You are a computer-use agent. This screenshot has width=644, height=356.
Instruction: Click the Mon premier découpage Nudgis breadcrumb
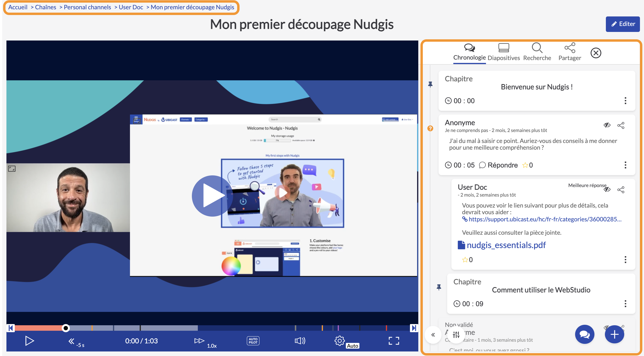[192, 7]
